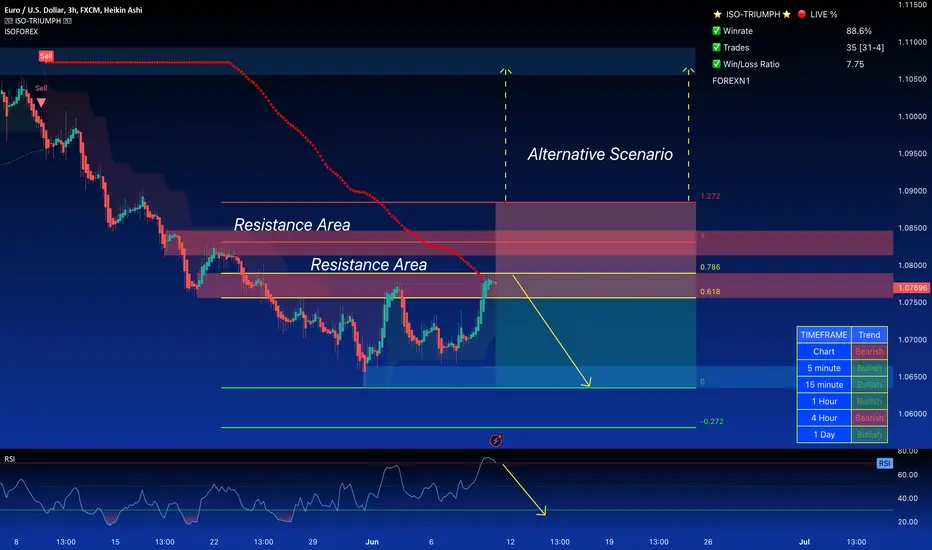This screenshot has width=932, height=550.
Task: Click the Chart row Bearish cell
Action: pyautogui.click(x=869, y=351)
